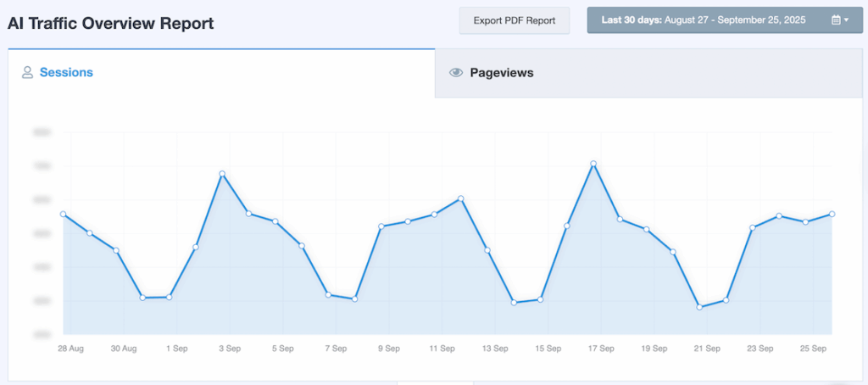Click the AI Traffic Overview Report heading
Viewport: 868px width, 385px height.
coord(111,23)
